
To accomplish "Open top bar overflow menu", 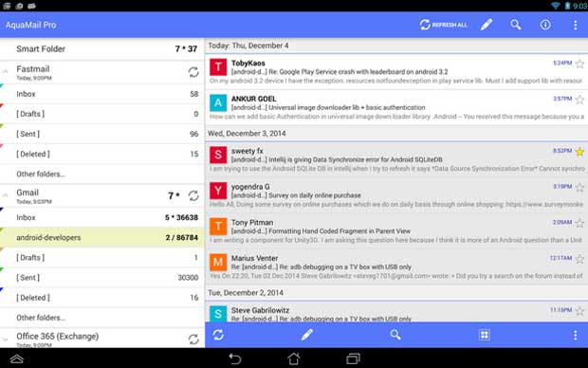I will pos(576,25).
